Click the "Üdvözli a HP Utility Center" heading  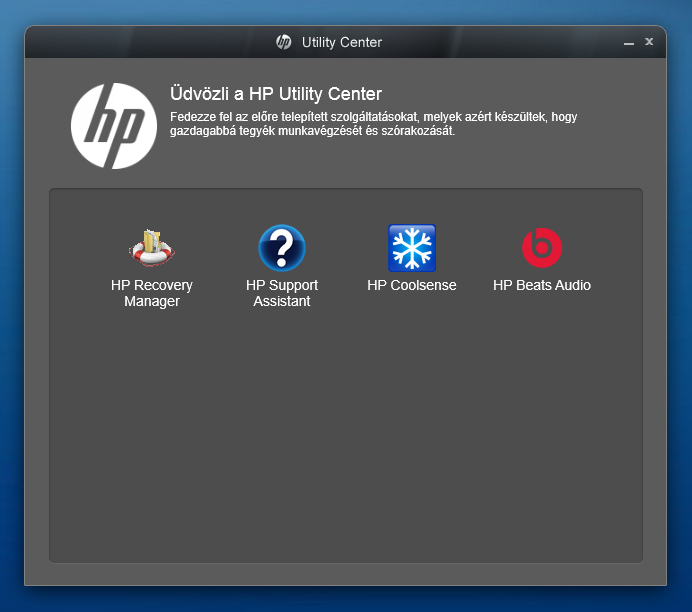[x=276, y=94]
